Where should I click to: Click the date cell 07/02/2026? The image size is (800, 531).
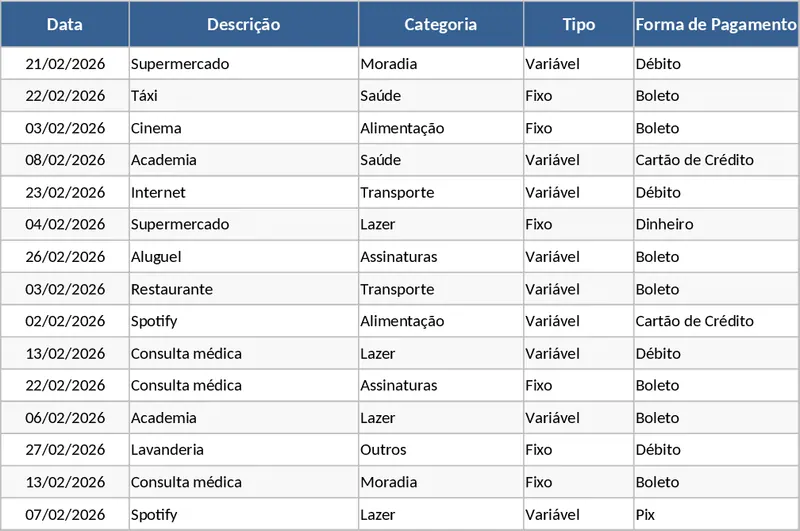tap(65, 514)
